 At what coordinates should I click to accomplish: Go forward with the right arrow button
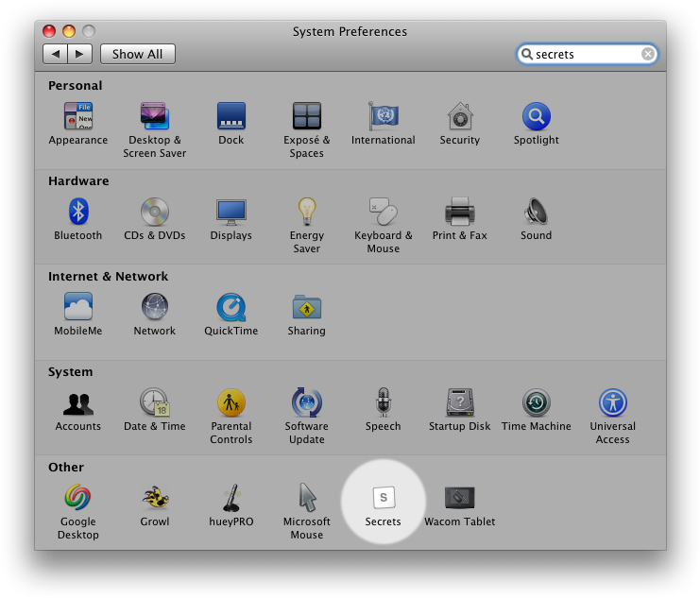click(x=80, y=54)
